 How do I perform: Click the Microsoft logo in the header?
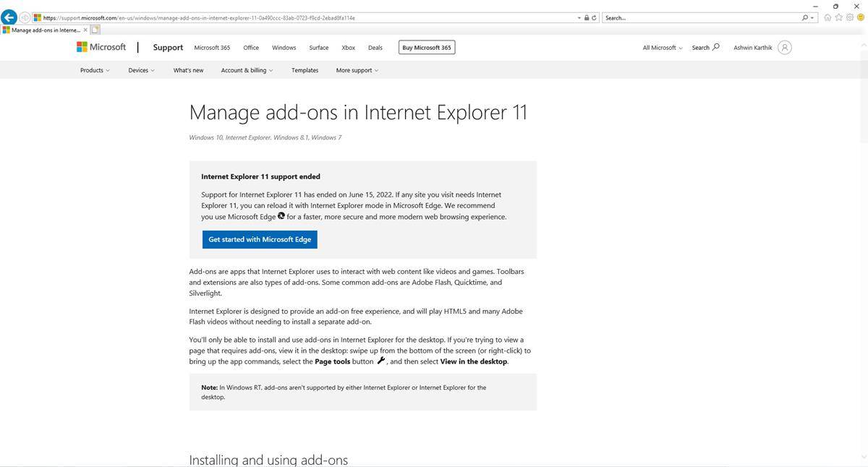click(x=101, y=47)
